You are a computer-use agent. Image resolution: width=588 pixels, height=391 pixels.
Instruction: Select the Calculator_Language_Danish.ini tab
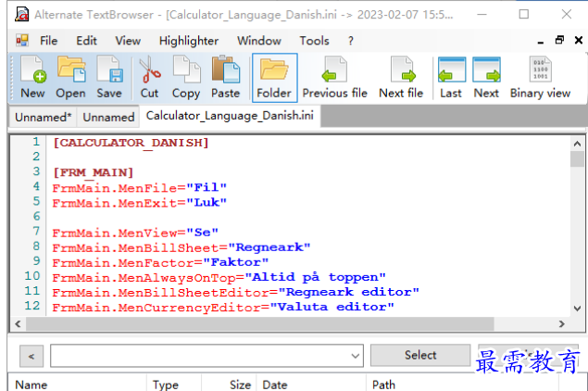230,116
